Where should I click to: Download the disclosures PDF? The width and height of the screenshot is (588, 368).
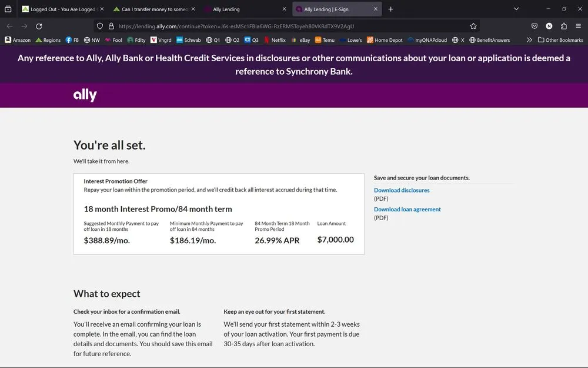point(402,190)
